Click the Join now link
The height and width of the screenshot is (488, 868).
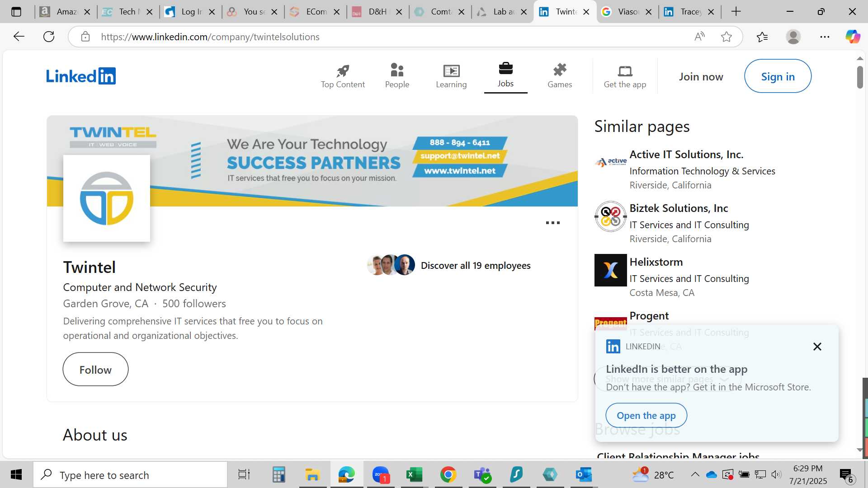[701, 77]
